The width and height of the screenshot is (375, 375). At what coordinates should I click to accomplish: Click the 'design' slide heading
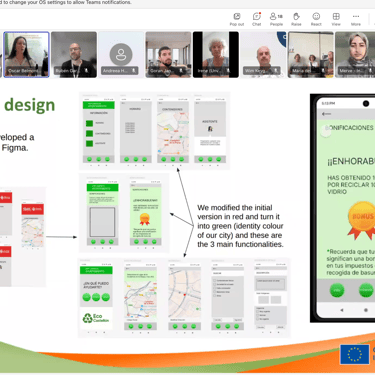[x=29, y=105]
